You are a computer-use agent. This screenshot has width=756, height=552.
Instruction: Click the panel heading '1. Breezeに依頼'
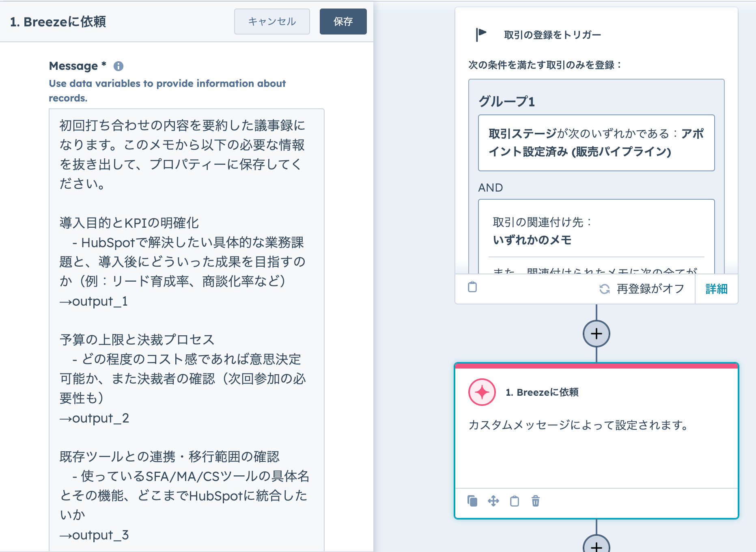coord(58,22)
